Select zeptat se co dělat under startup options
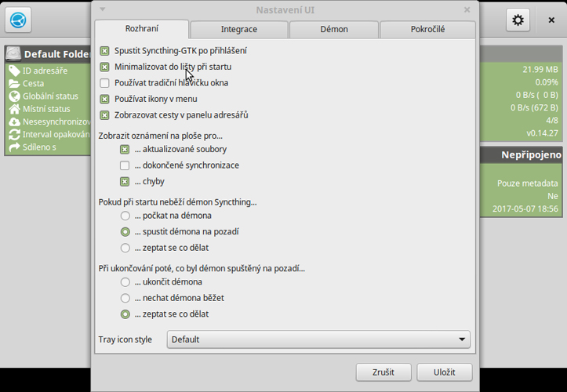This screenshot has height=392, width=567. coord(125,248)
